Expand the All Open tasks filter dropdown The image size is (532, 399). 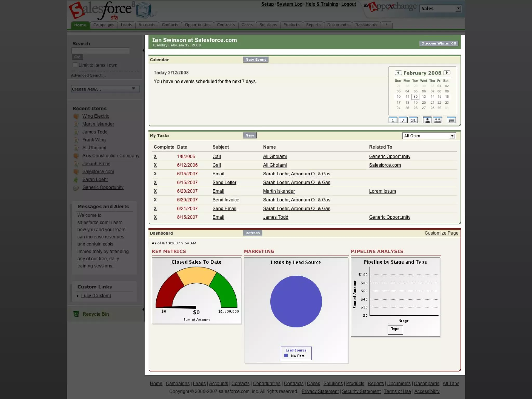point(429,136)
